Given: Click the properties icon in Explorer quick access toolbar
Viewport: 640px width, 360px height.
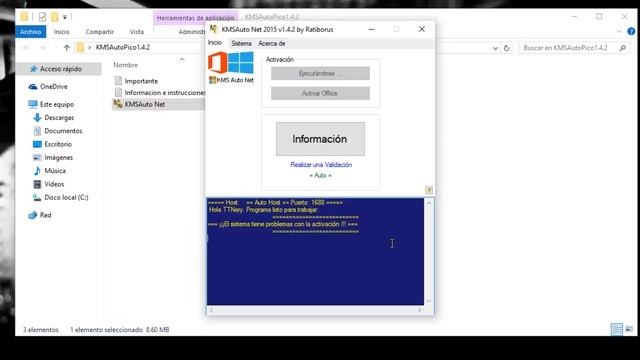Looking at the screenshot, I should (x=42, y=17).
